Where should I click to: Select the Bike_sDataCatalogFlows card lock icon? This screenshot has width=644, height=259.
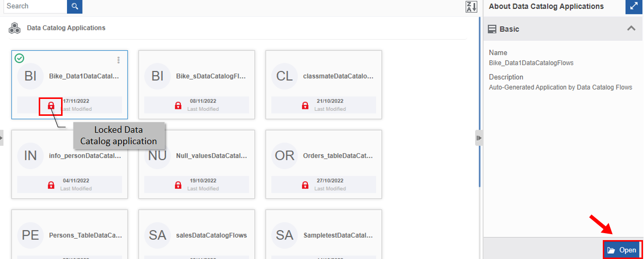point(178,105)
